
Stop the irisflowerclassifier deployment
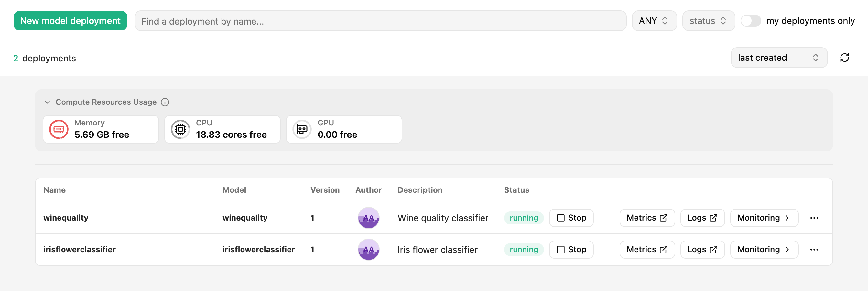(x=571, y=250)
